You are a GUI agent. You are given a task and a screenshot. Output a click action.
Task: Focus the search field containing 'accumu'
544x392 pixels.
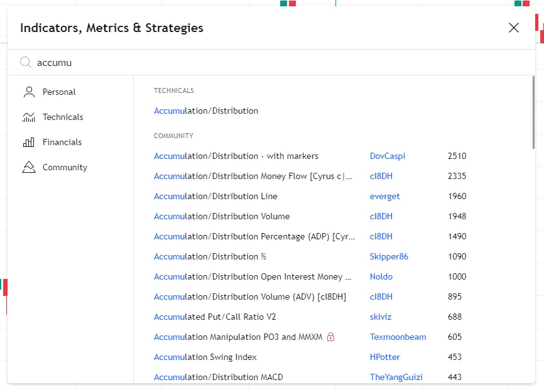coord(251,63)
